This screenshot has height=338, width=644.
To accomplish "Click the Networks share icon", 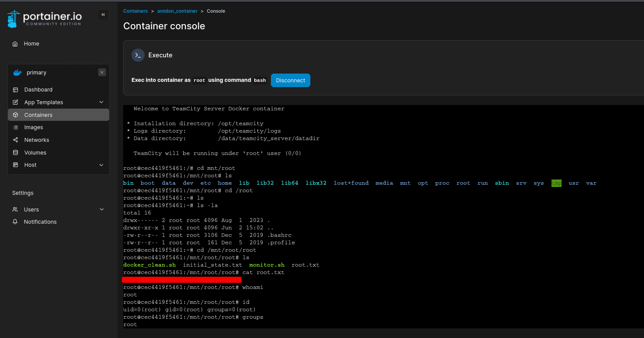I will tap(15, 140).
